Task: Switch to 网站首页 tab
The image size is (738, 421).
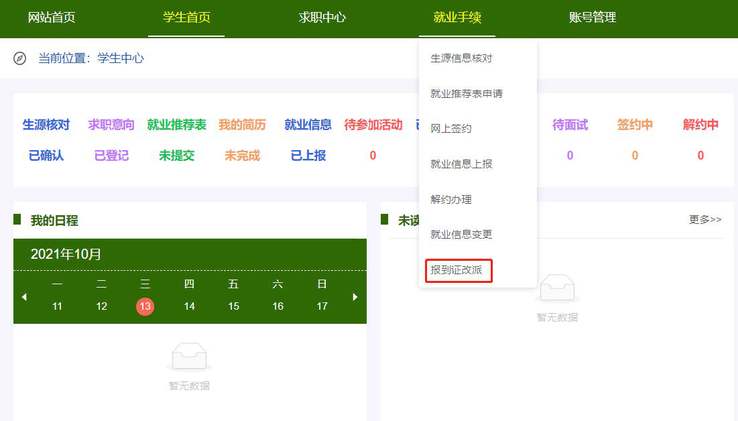Action: (52, 17)
